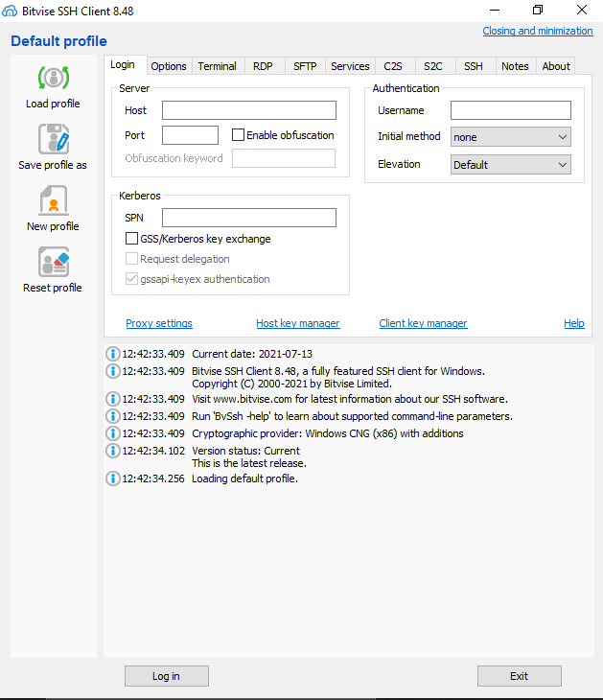Close the Bitvise SSH Client window

pos(582,10)
